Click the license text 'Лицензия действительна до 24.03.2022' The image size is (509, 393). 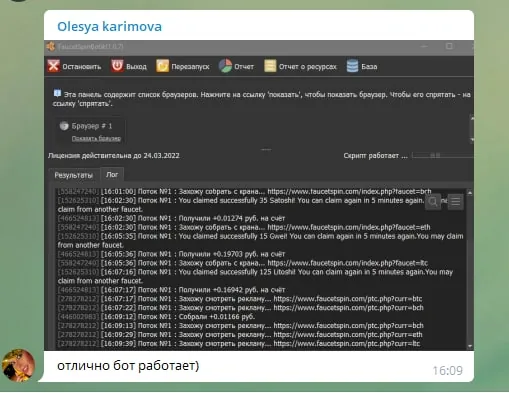click(114, 156)
